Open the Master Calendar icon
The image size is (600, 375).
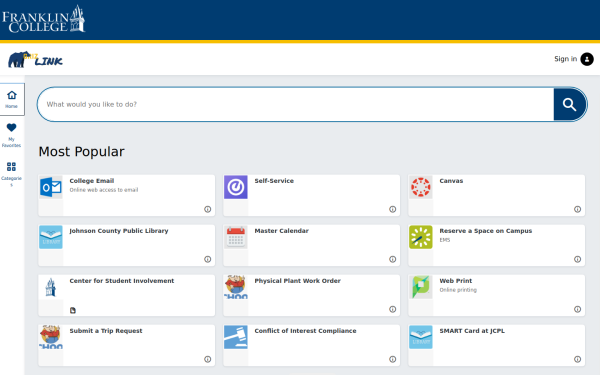tap(236, 237)
